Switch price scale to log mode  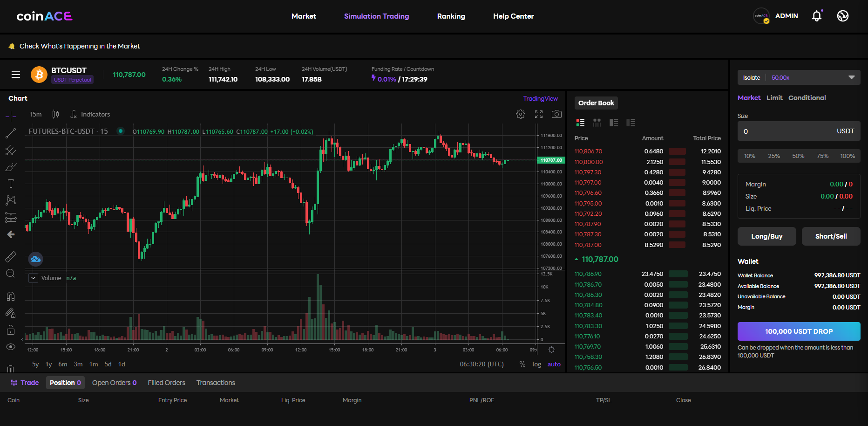(x=536, y=364)
